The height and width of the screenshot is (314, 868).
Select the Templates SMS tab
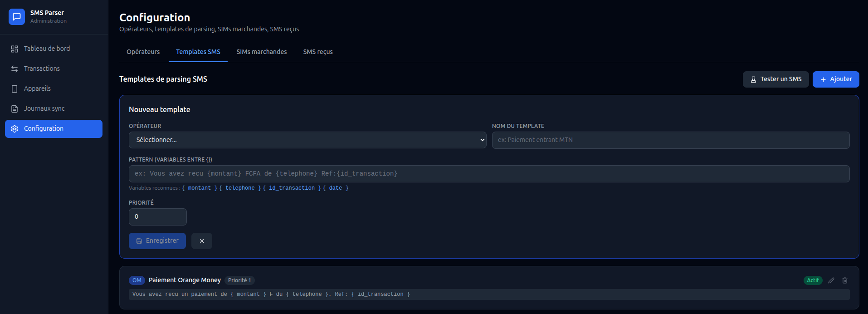[198, 52]
